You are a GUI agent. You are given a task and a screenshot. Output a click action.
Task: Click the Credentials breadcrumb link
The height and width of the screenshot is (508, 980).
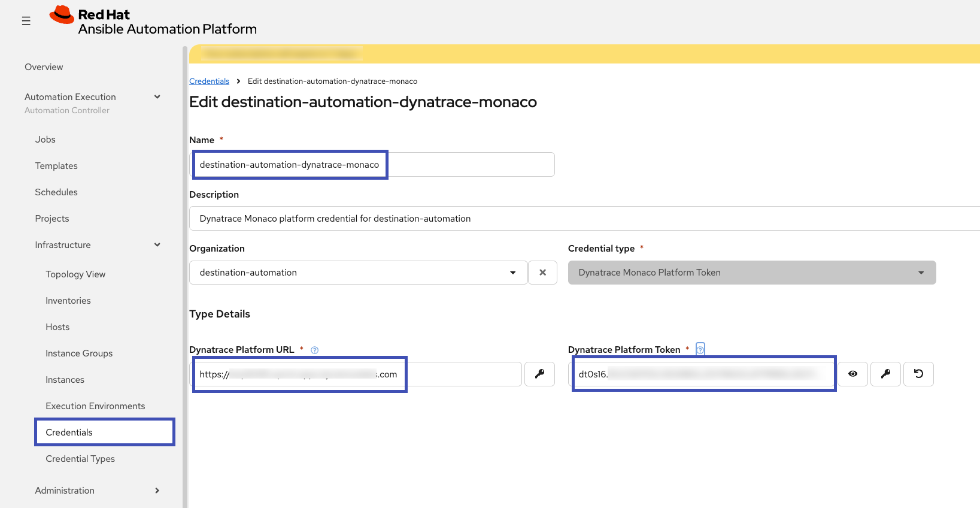coord(209,81)
